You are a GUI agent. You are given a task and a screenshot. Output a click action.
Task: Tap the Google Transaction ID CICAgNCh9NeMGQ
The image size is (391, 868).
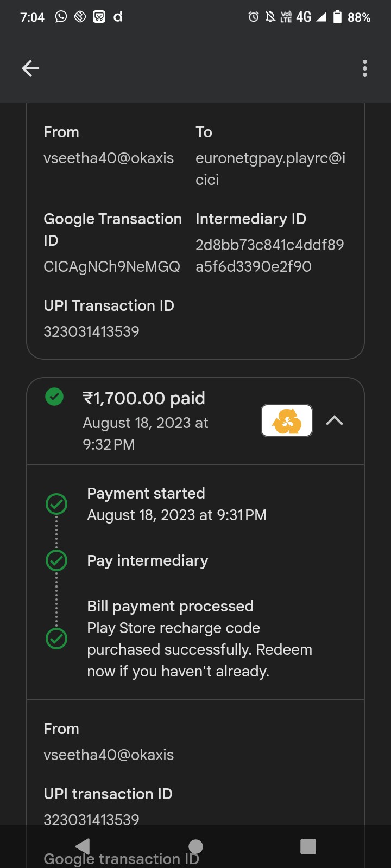112,266
